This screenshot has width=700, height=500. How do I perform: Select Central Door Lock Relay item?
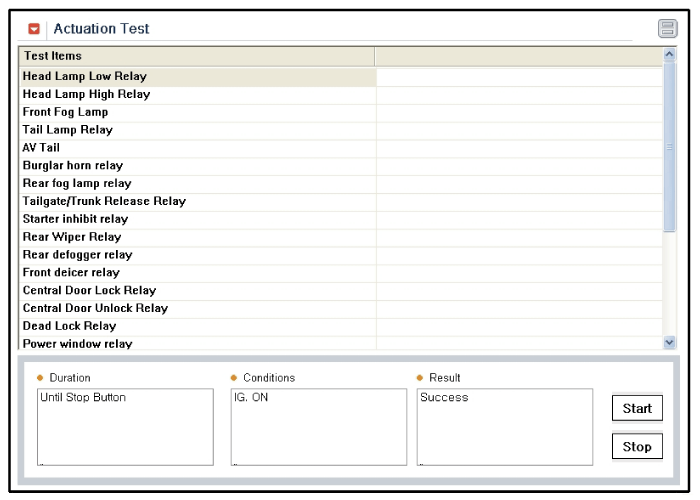click(x=198, y=291)
